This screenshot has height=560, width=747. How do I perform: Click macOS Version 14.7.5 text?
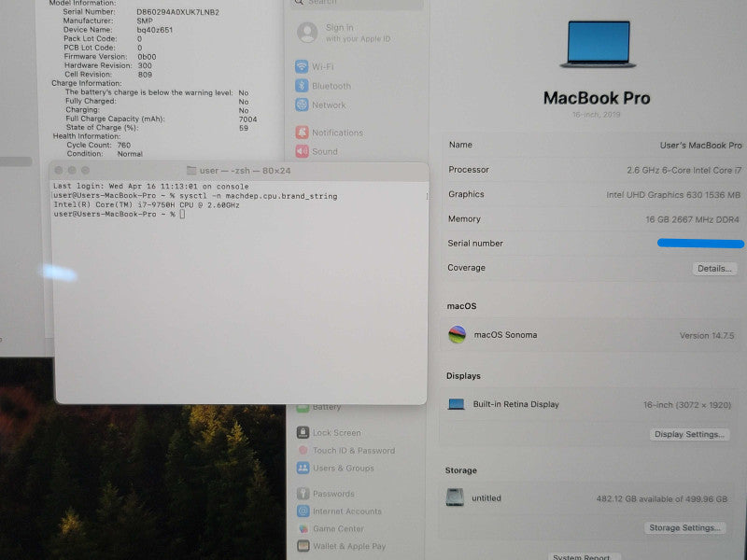(x=707, y=335)
